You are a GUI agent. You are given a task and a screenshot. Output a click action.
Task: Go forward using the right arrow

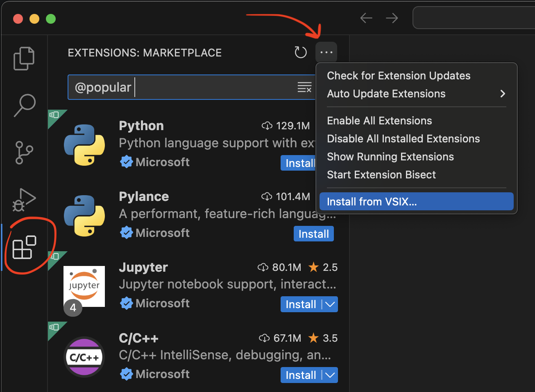coord(392,18)
